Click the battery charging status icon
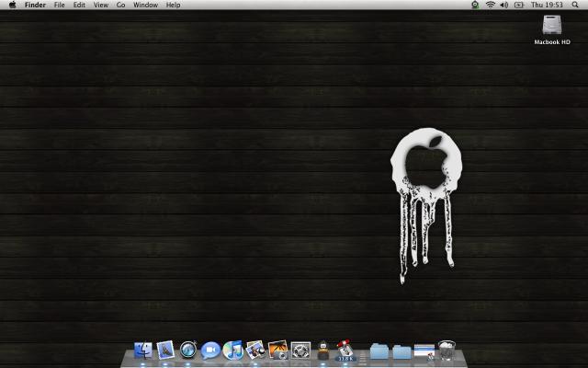Screen dimensions: 588x368 (x=518, y=5)
